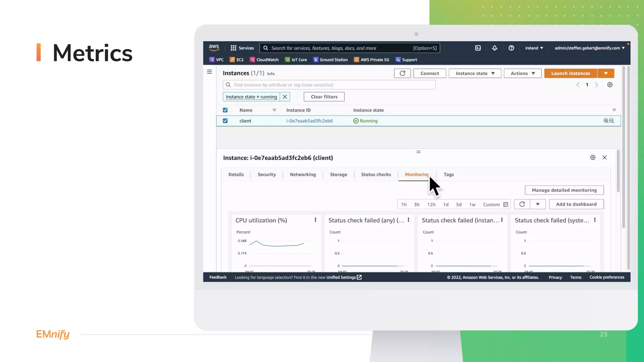This screenshot has height=362, width=644.
Task: Click the notifications bell icon
Action: (x=494, y=48)
